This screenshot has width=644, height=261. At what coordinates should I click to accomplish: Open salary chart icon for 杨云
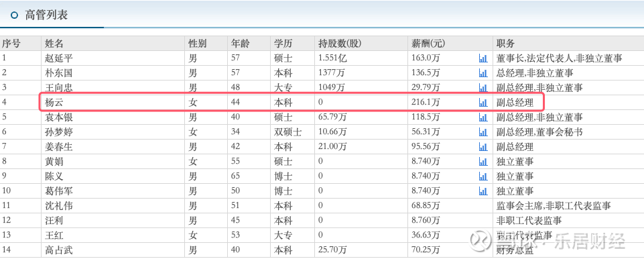483,103
